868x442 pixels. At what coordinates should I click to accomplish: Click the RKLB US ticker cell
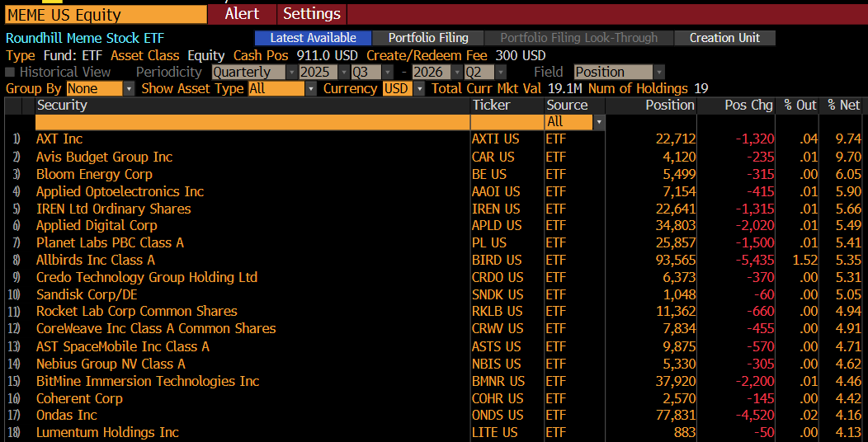point(497,312)
